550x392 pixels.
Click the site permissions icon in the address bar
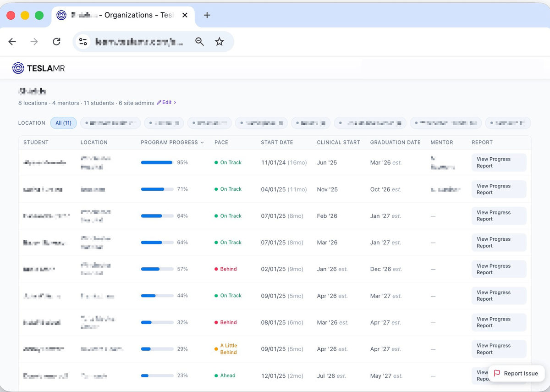(x=83, y=41)
